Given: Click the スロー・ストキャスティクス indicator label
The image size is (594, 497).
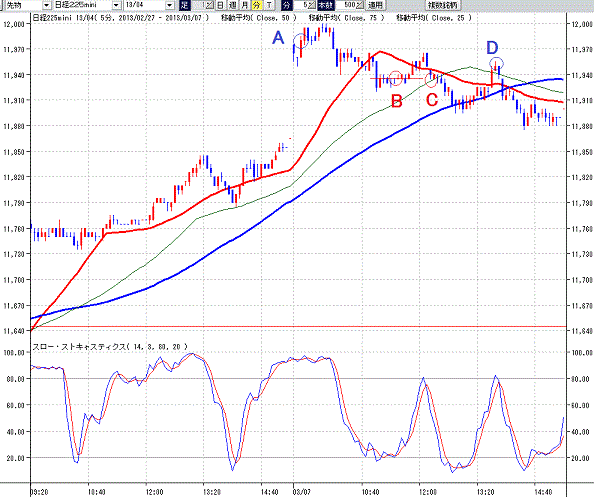Looking at the screenshot, I should (x=110, y=347).
